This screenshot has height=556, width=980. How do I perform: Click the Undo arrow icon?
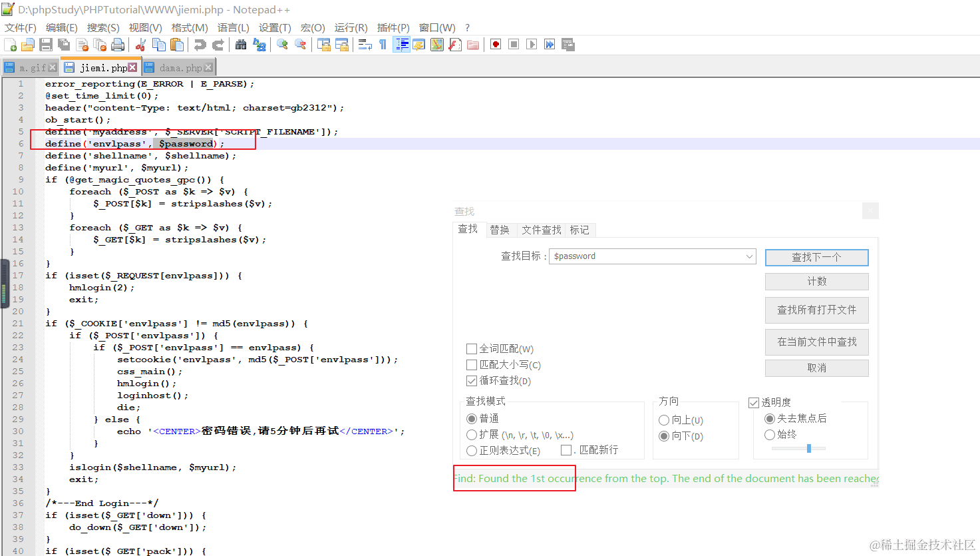point(200,45)
